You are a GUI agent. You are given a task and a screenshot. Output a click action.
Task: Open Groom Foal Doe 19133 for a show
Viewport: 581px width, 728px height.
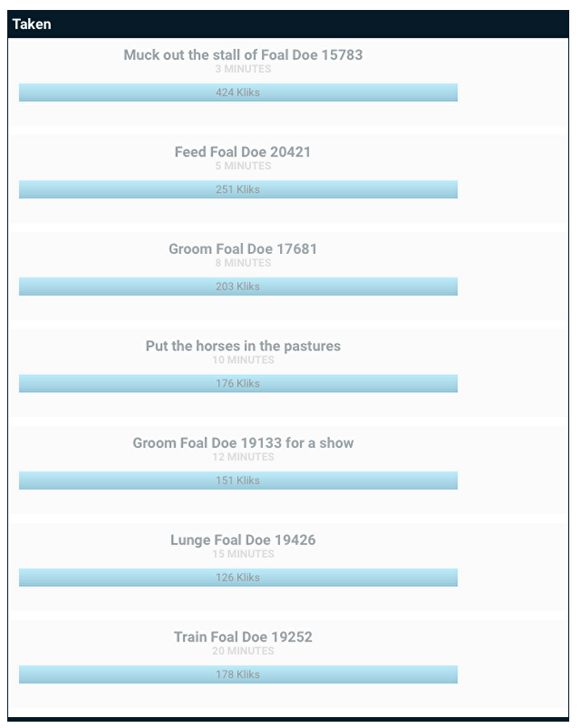tap(243, 443)
